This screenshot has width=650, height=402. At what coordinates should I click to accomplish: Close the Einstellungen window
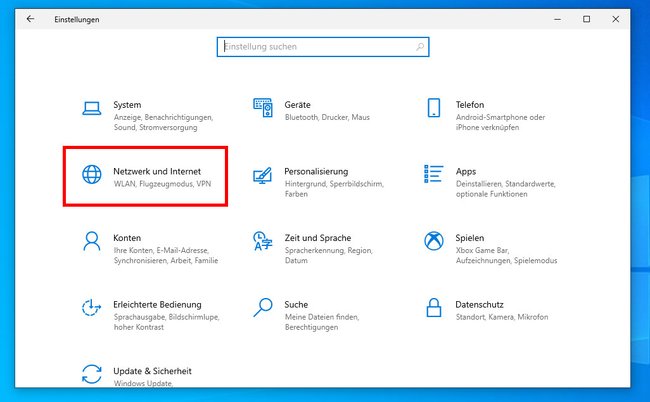(616, 19)
